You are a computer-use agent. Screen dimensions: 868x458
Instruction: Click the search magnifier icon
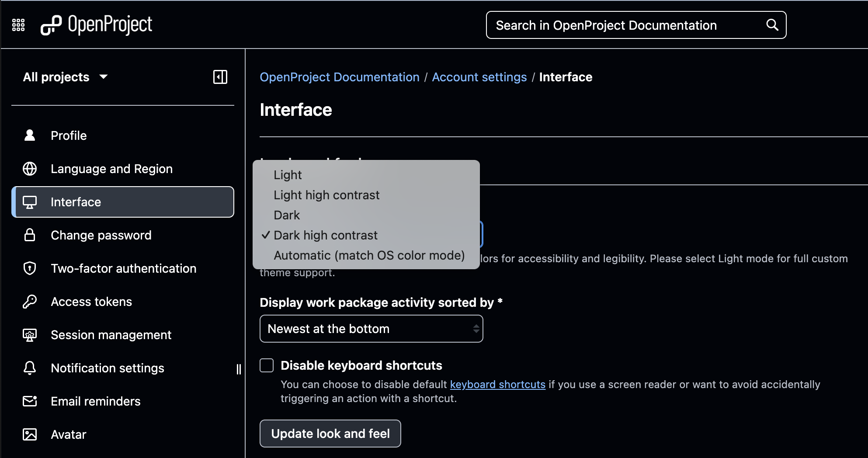coord(772,25)
